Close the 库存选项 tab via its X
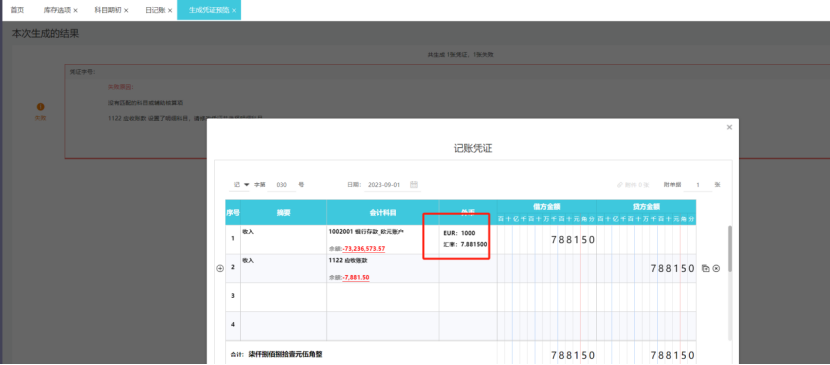This screenshot has width=830, height=365. [x=75, y=11]
